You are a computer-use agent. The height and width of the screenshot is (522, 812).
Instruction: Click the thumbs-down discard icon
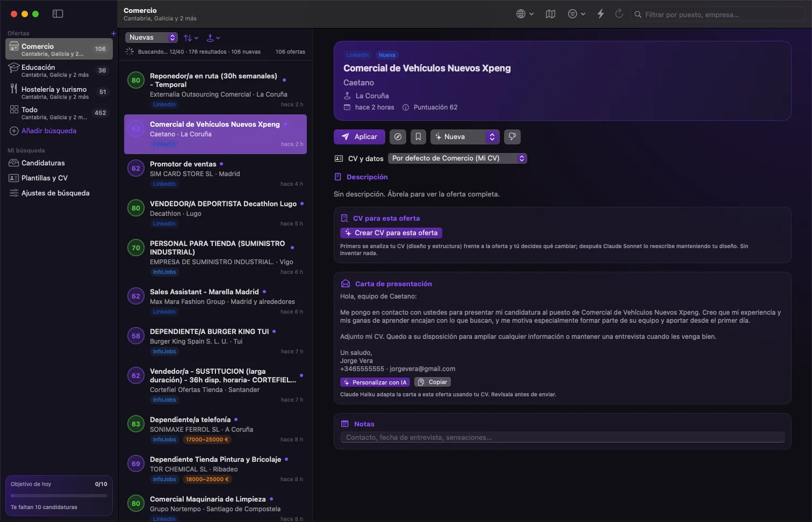coord(512,137)
